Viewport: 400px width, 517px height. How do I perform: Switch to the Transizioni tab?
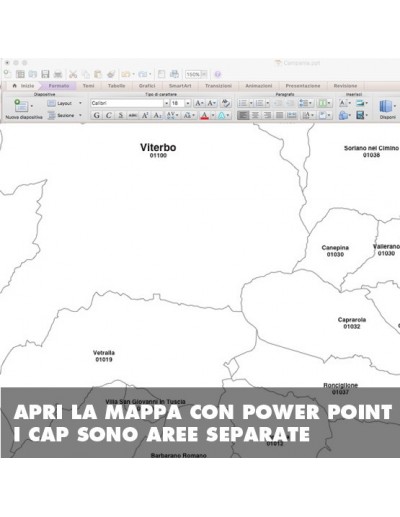(x=218, y=86)
